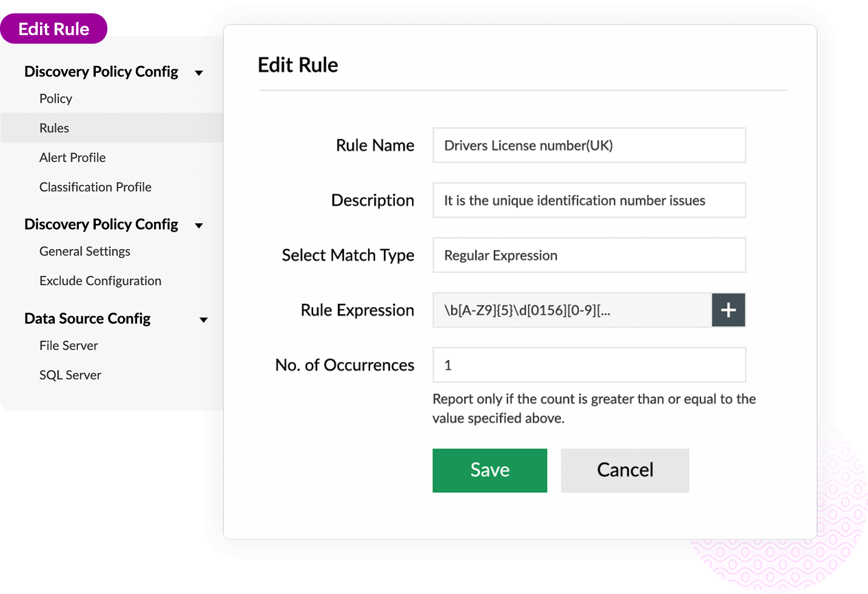The width and height of the screenshot is (868, 594).
Task: Click the plus icon beside Rule Expression
Action: point(728,310)
